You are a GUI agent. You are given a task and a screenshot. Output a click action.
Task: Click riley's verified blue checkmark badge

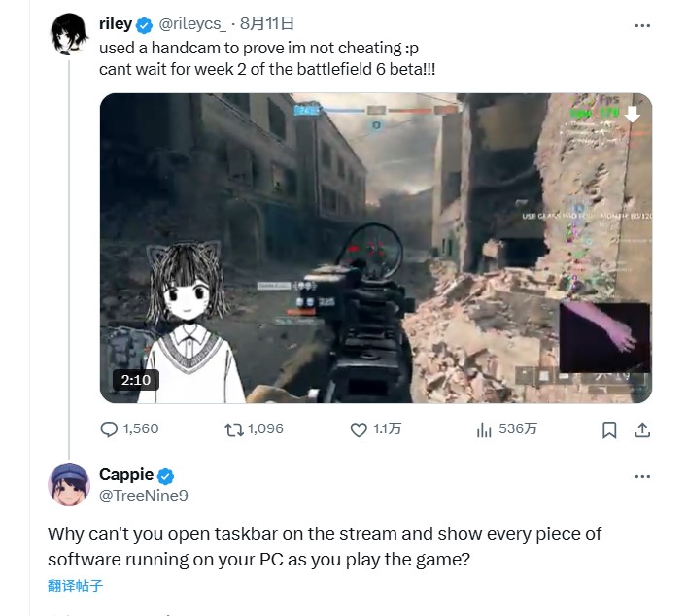point(144,25)
